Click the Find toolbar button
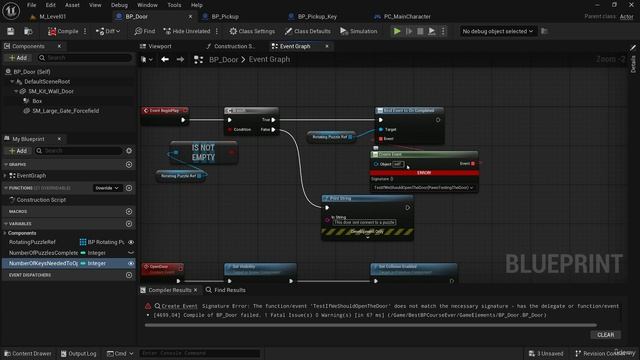 (x=144, y=31)
